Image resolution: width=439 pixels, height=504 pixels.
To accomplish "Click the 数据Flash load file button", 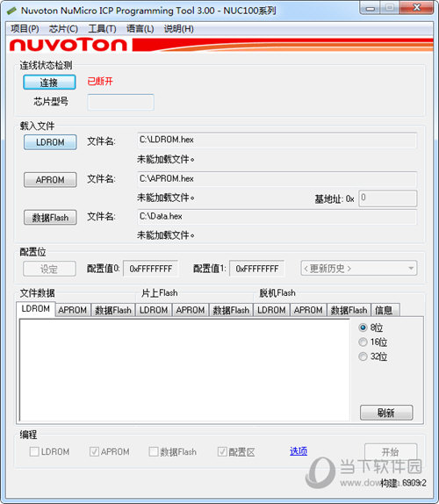I will [50, 218].
